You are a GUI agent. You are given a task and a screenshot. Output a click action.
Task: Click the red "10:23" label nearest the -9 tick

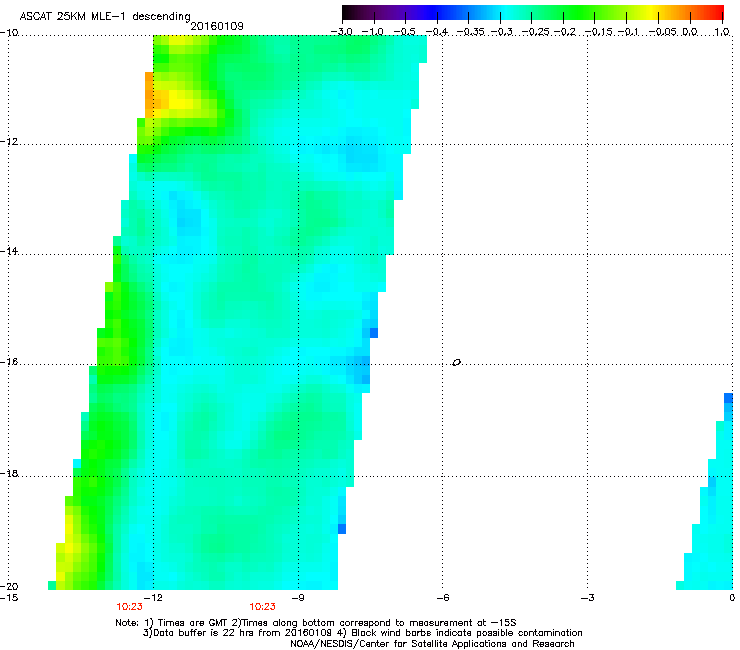tap(262, 607)
